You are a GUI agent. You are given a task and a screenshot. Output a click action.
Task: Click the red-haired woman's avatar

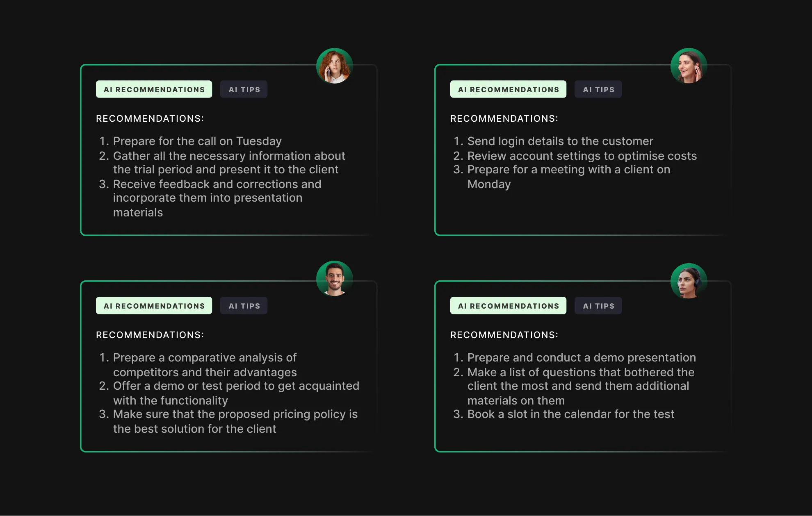tap(333, 67)
